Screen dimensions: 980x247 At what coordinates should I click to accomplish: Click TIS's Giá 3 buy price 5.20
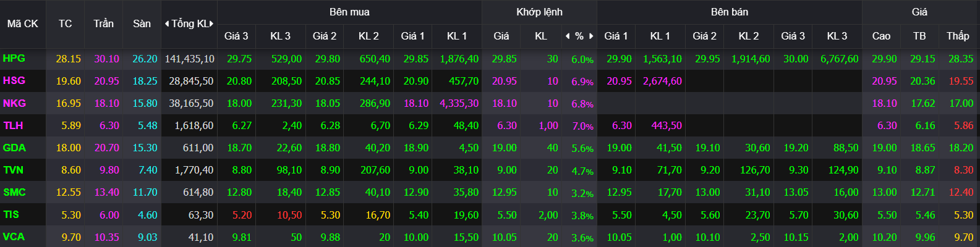click(242, 215)
